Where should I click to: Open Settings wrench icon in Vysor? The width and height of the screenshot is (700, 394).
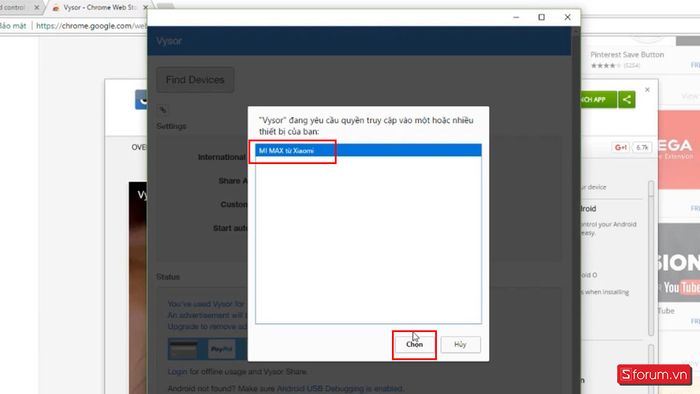pyautogui.click(x=163, y=109)
